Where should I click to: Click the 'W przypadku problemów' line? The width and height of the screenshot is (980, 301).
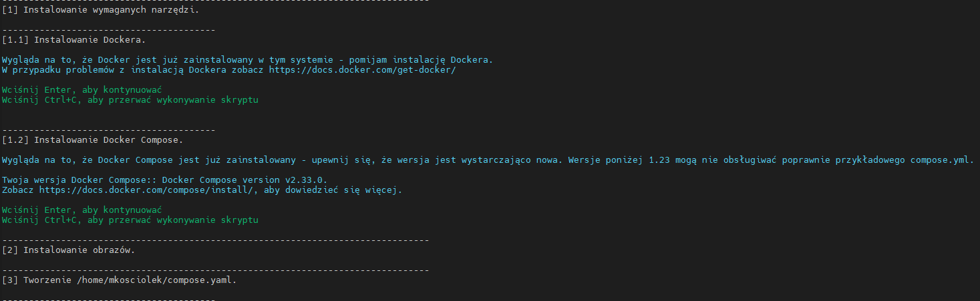pos(228,70)
